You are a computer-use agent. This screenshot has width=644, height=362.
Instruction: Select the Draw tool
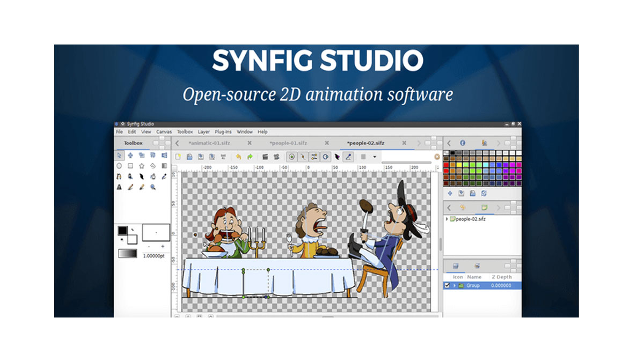[131, 177]
